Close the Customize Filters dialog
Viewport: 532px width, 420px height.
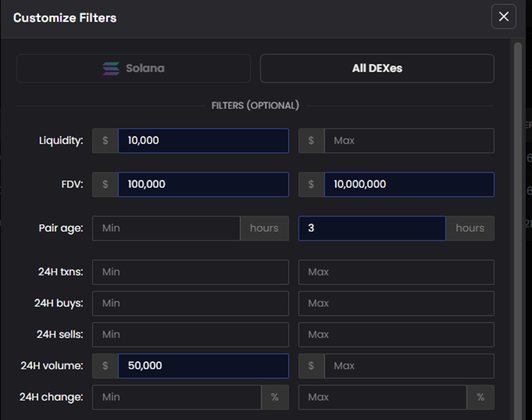tap(504, 16)
